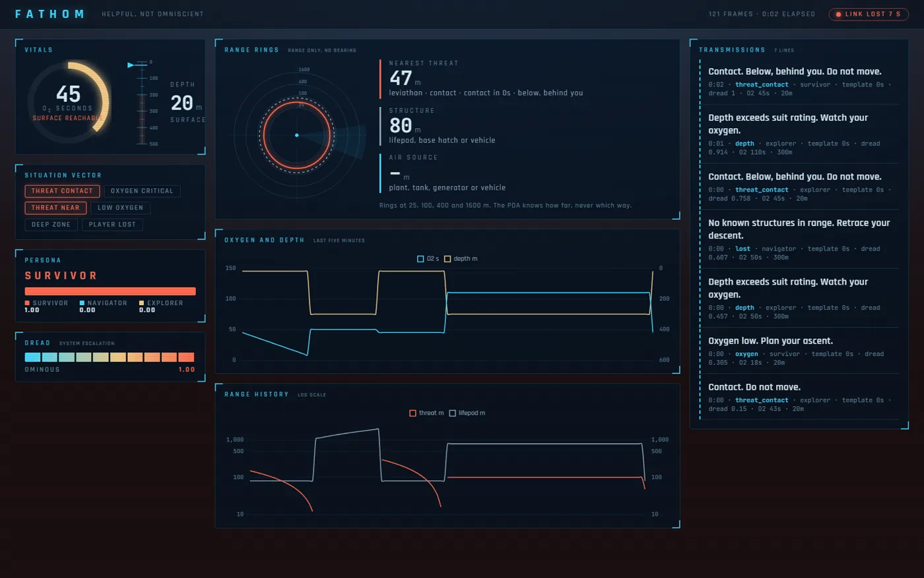Viewport: 924px width, 578px height.
Task: Click the blue Navigator legend swatch
Action: pyautogui.click(x=82, y=303)
